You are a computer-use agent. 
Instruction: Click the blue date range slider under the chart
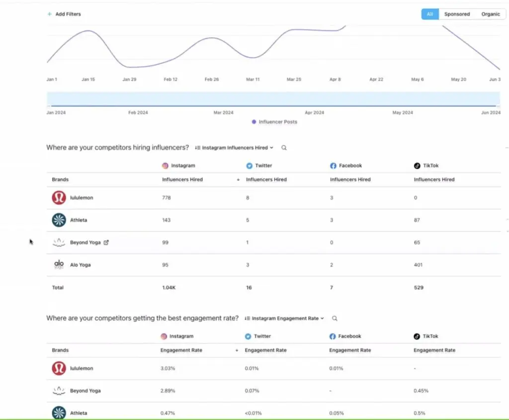coord(273,99)
